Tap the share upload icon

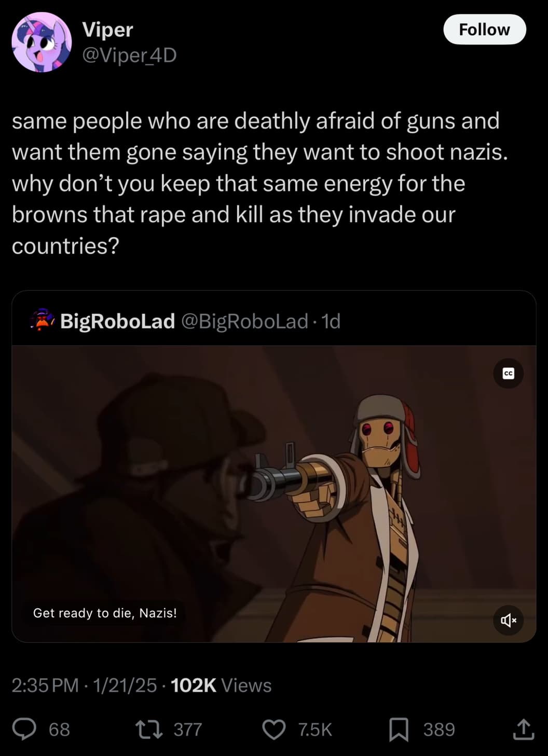[x=523, y=729]
